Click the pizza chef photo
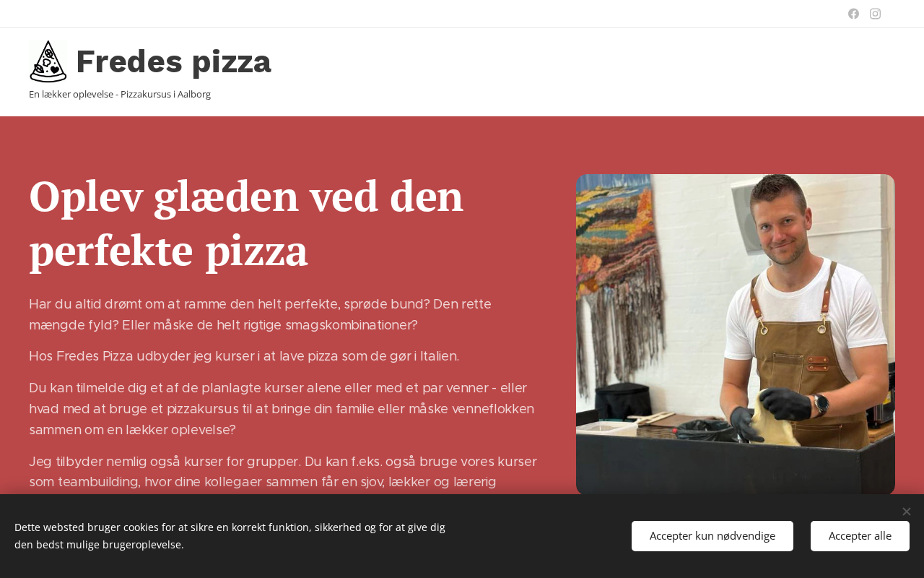This screenshot has height=578, width=924. tap(736, 335)
